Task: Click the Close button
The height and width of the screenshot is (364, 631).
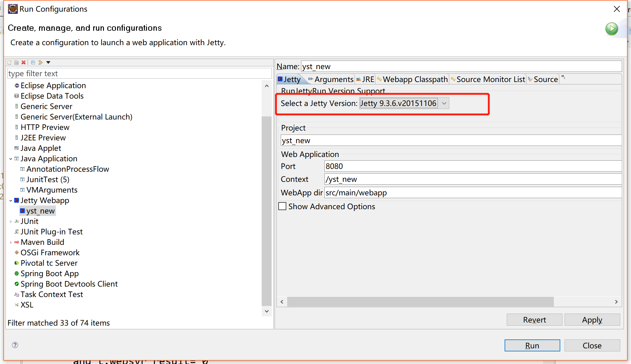Action: 592,346
